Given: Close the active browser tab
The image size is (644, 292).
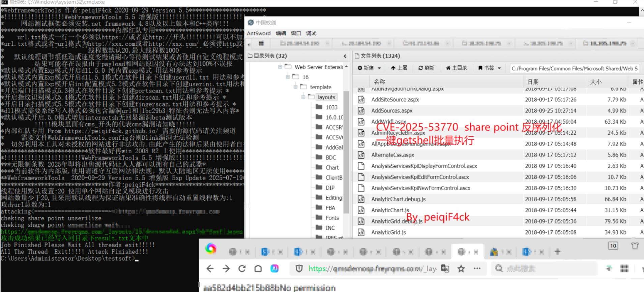Looking at the screenshot, I should pos(476,252).
